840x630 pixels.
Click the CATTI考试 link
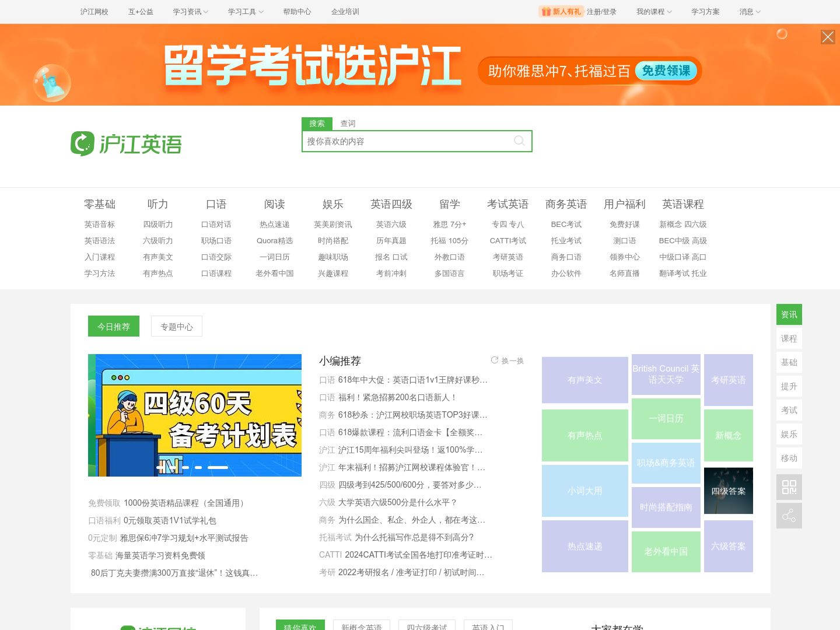[508, 240]
